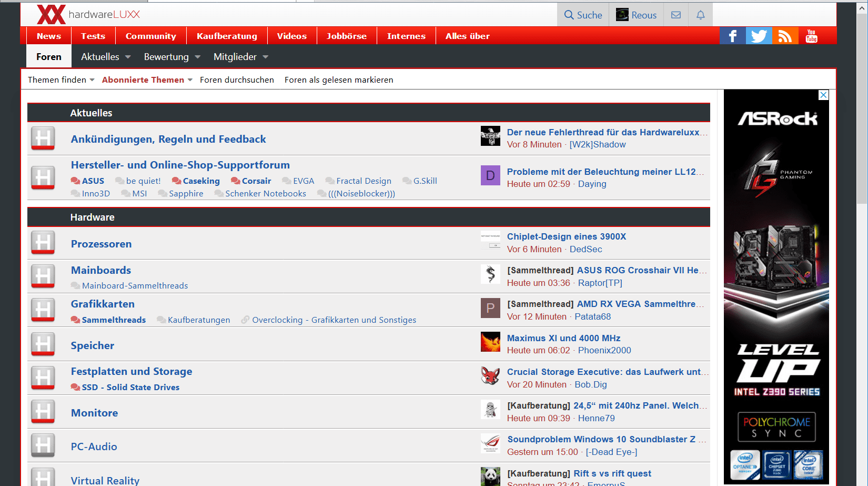Open the RSS feed icon
The image size is (868, 486).
point(785,36)
